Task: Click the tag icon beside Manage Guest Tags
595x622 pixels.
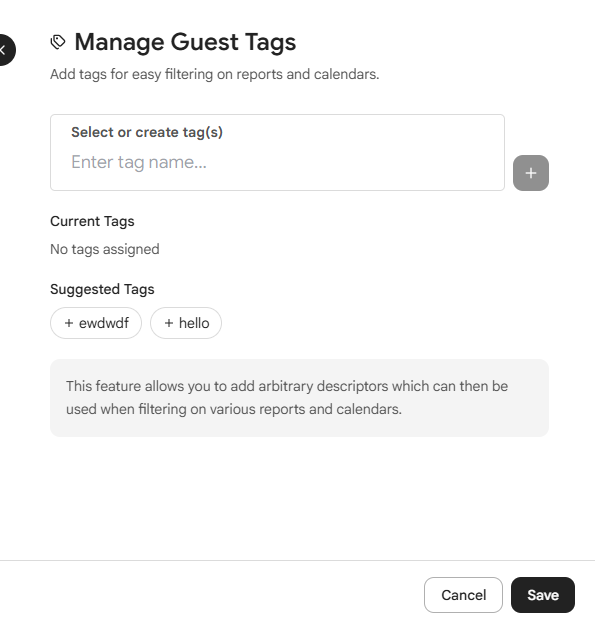Action: click(58, 42)
